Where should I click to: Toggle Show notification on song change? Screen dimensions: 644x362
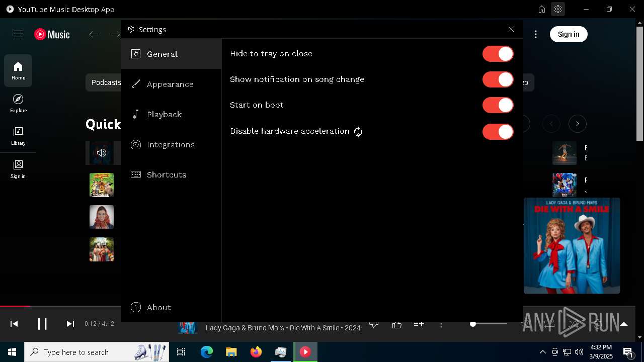click(498, 79)
